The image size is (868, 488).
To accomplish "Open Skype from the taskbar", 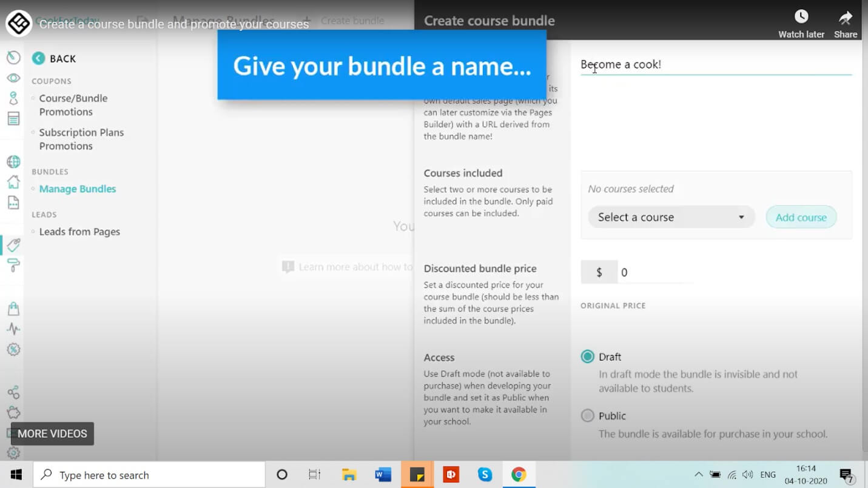I will [x=485, y=475].
